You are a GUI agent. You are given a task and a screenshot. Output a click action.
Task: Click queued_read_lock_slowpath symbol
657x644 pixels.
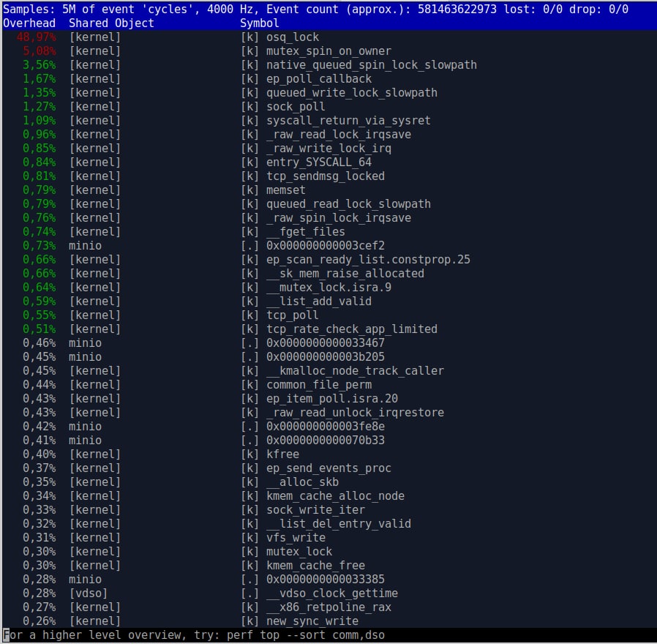(x=348, y=203)
